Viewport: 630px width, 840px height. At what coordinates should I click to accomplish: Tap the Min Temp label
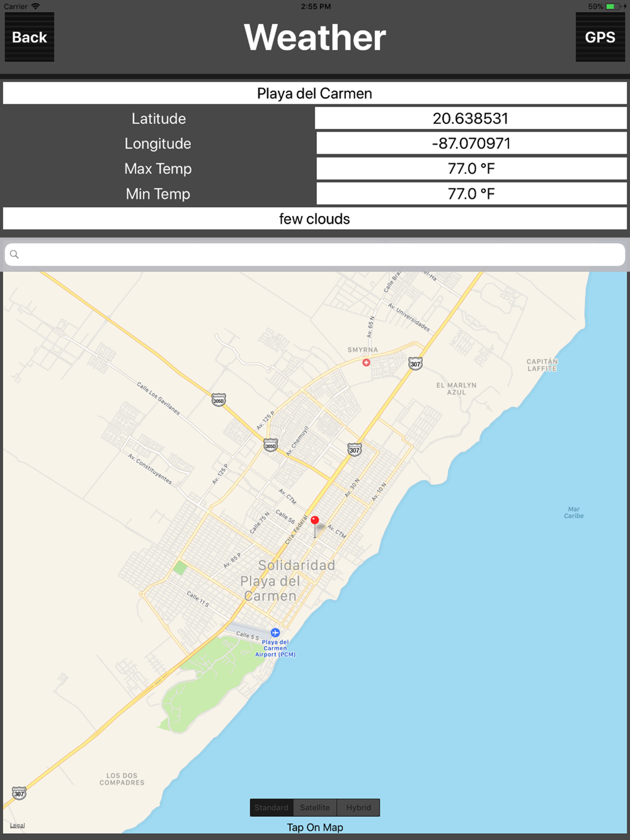[x=158, y=194]
